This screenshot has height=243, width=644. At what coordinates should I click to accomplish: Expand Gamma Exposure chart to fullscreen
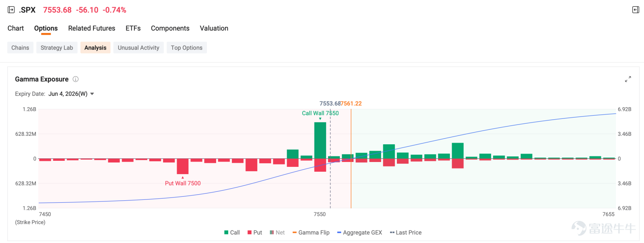628,79
